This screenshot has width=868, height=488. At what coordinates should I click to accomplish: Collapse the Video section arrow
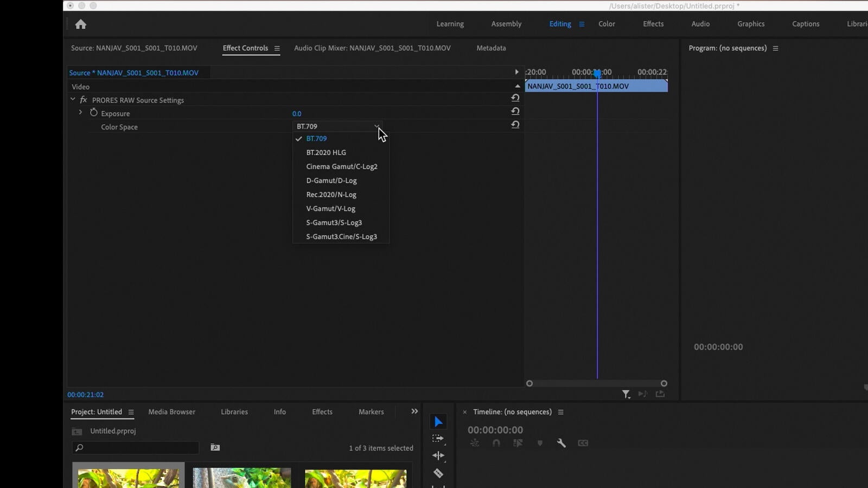[x=518, y=86]
